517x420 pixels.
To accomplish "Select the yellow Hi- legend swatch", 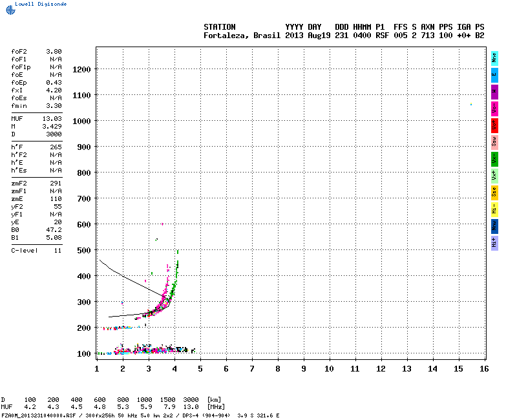I will pos(494,209).
